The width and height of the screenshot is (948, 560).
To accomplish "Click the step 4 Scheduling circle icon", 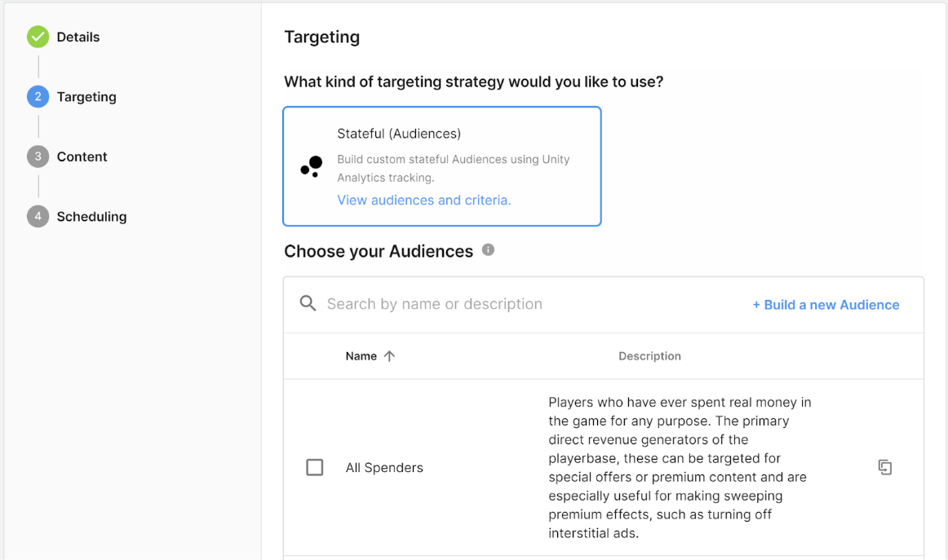I will [x=38, y=217].
